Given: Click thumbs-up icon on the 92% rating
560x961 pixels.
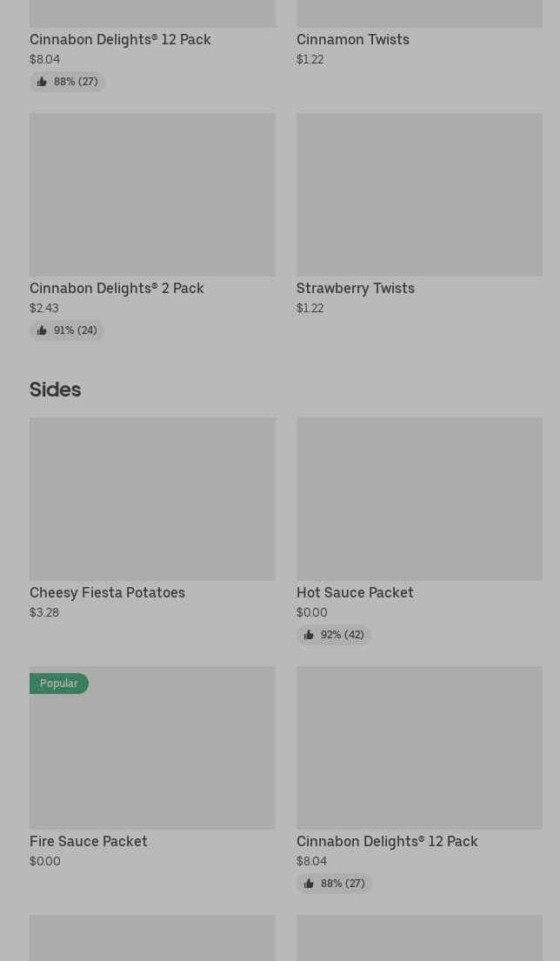Looking at the screenshot, I should [x=309, y=635].
